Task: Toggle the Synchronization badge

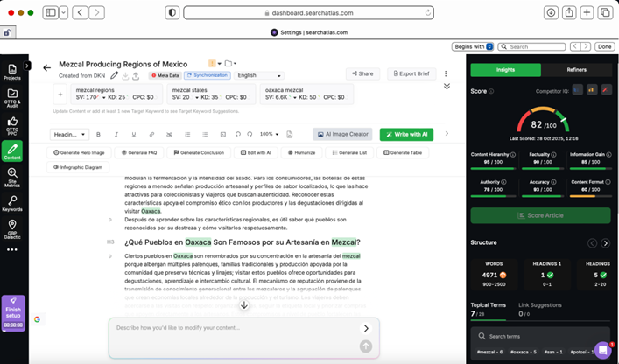Action: tap(208, 75)
